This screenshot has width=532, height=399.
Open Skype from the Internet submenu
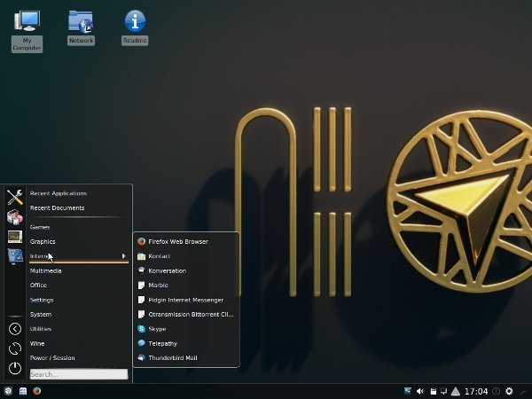157,329
